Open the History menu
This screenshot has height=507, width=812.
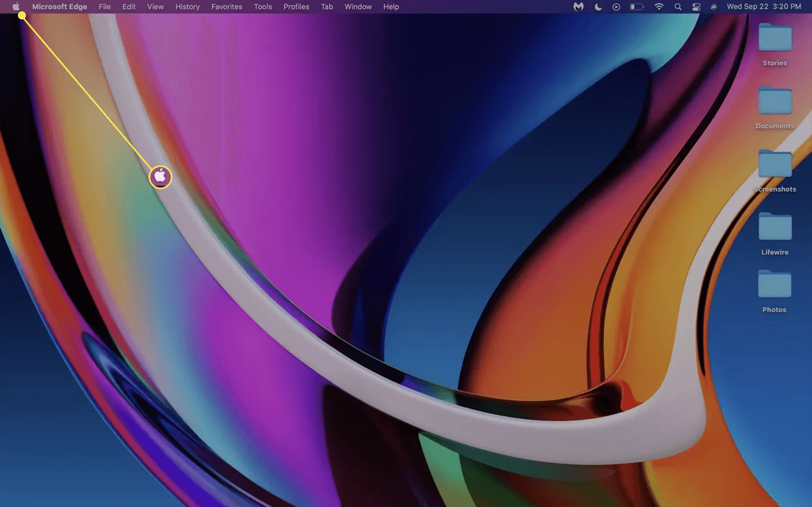pos(187,6)
